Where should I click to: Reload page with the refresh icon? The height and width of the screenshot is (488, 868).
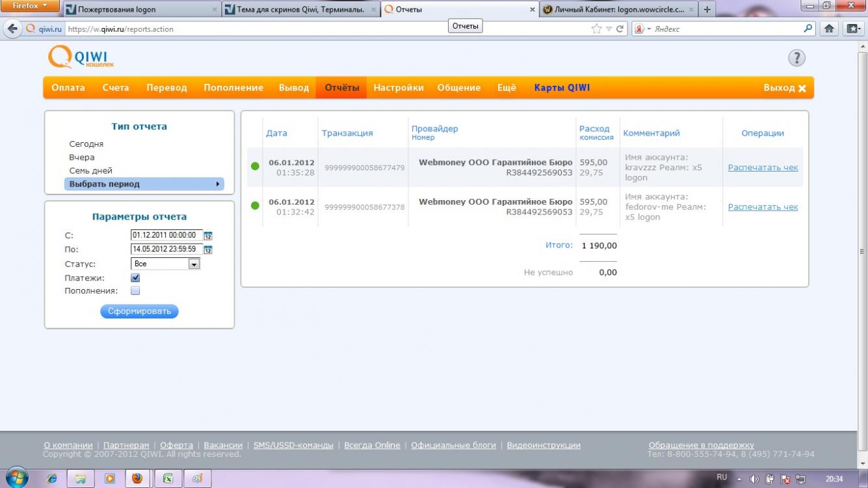[620, 29]
